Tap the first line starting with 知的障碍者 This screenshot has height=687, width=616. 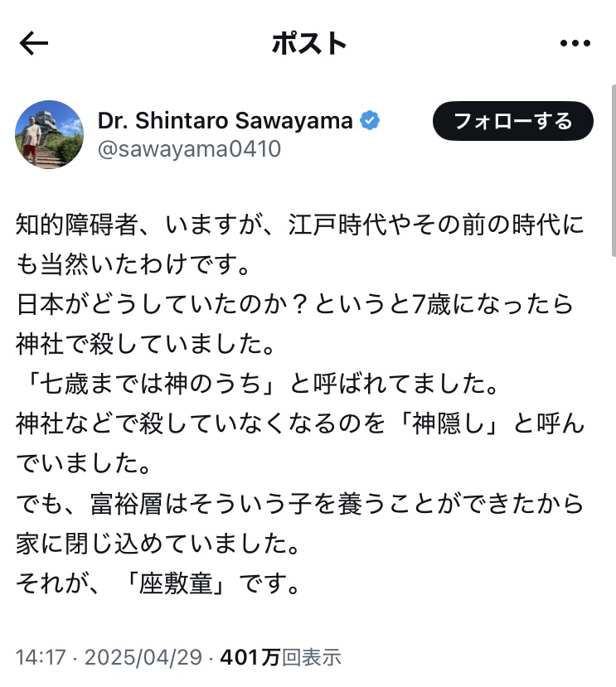coord(300,225)
